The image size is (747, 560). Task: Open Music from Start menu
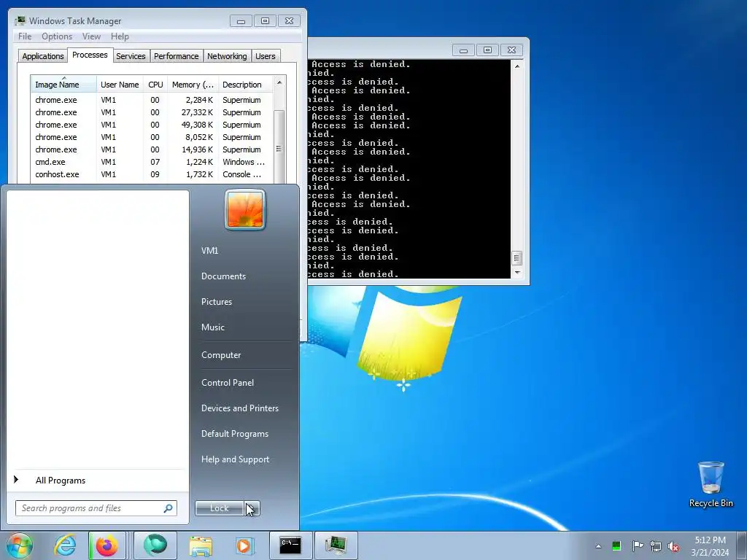(x=213, y=327)
